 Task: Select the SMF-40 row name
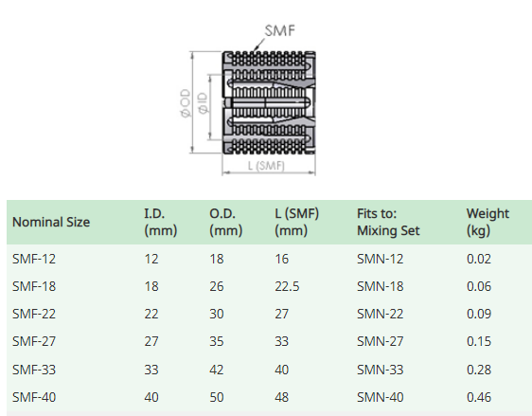34,397
